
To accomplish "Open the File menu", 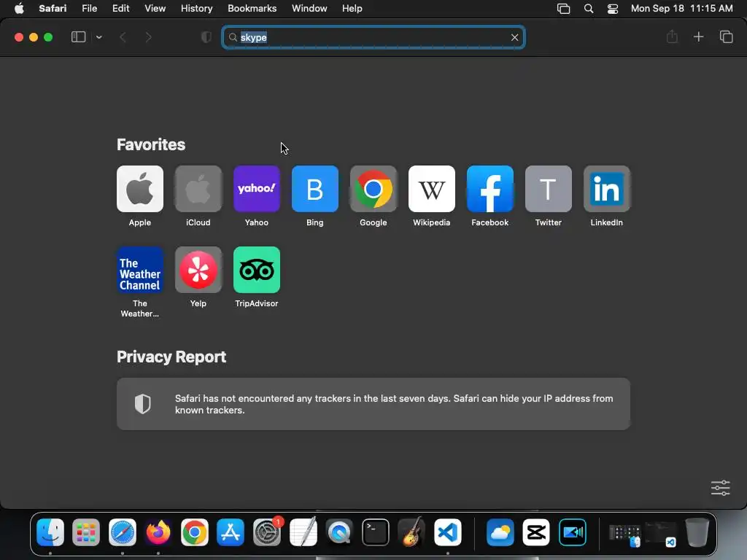I will tap(89, 9).
